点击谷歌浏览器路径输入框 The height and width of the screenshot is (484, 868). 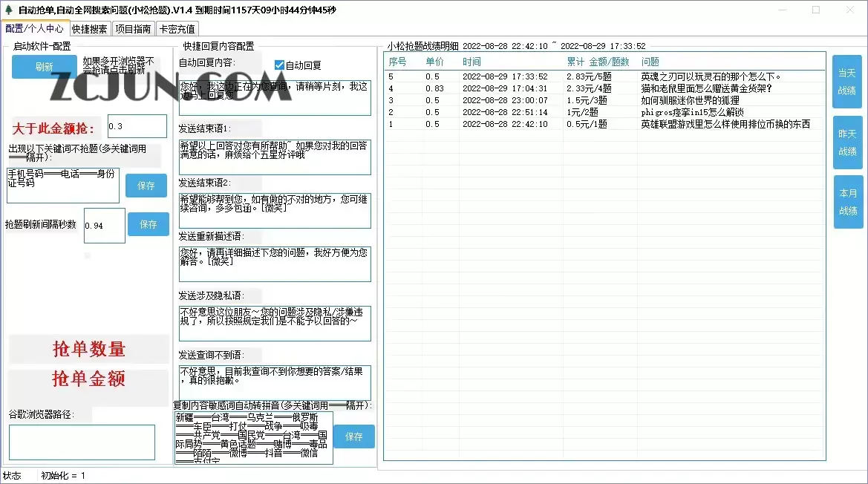81,442
